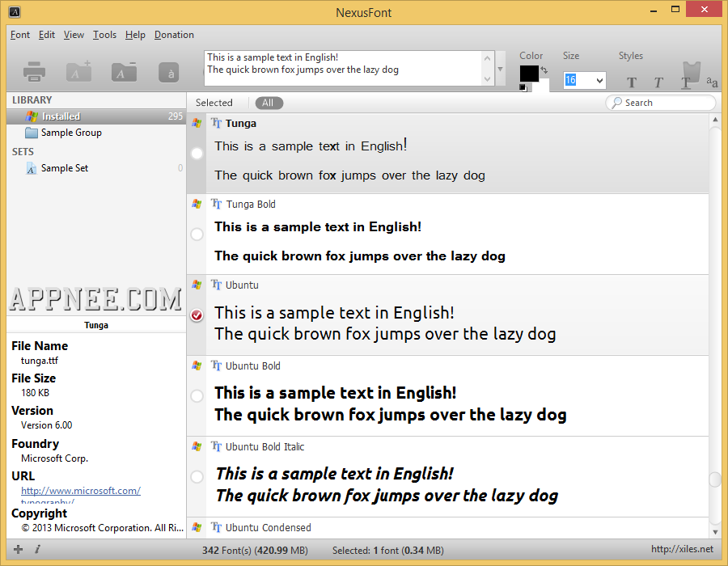Click the Windows logo beside Ubuntu Bold Italic

click(x=197, y=447)
